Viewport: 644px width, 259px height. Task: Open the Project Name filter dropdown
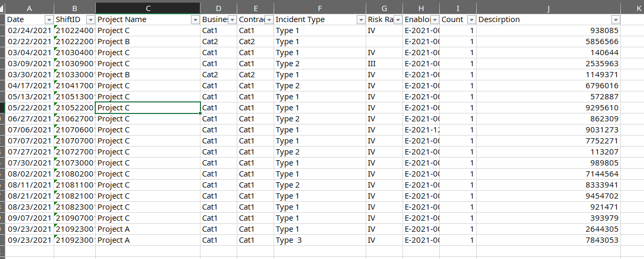click(x=195, y=19)
